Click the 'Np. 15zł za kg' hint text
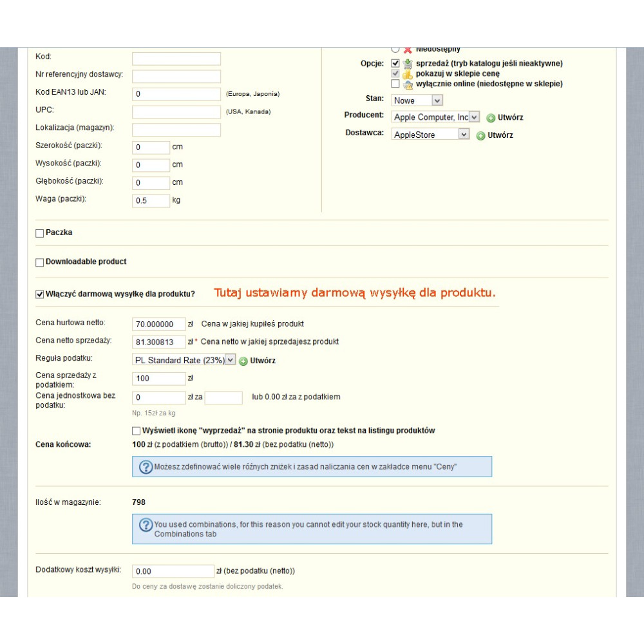This screenshot has width=644, height=644. tap(154, 413)
